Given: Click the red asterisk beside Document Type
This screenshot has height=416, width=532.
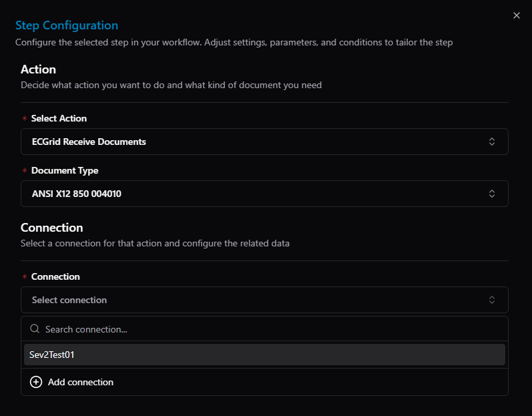Looking at the screenshot, I should [x=25, y=170].
